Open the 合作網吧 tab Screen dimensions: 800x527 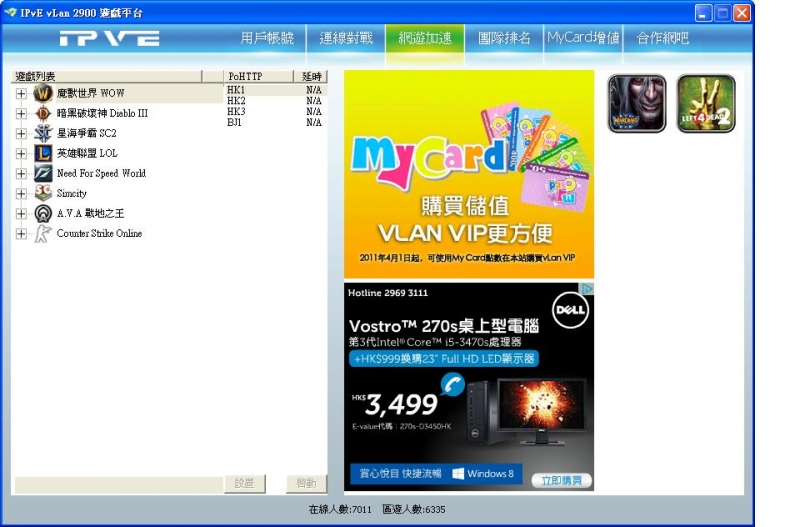(x=663, y=38)
